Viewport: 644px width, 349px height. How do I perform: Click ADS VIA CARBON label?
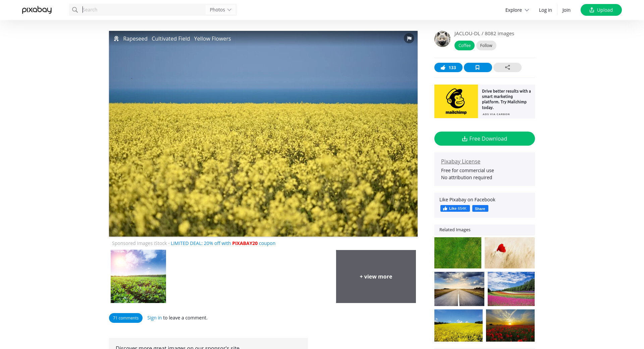point(496,114)
